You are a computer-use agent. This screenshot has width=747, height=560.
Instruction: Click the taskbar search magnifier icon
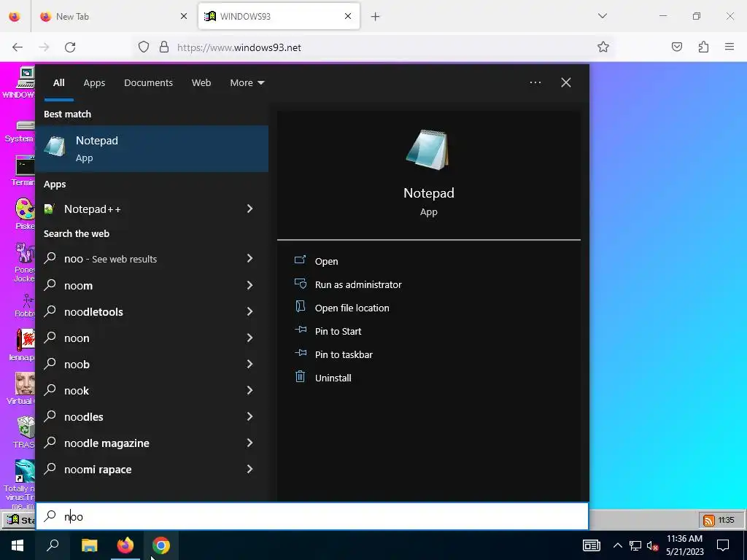coord(53,545)
